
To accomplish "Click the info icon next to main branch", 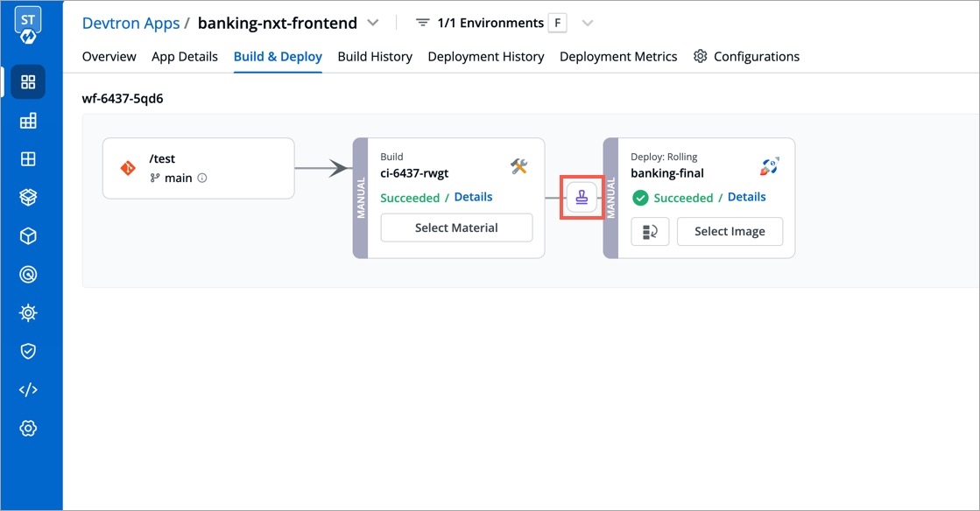I will (x=202, y=178).
